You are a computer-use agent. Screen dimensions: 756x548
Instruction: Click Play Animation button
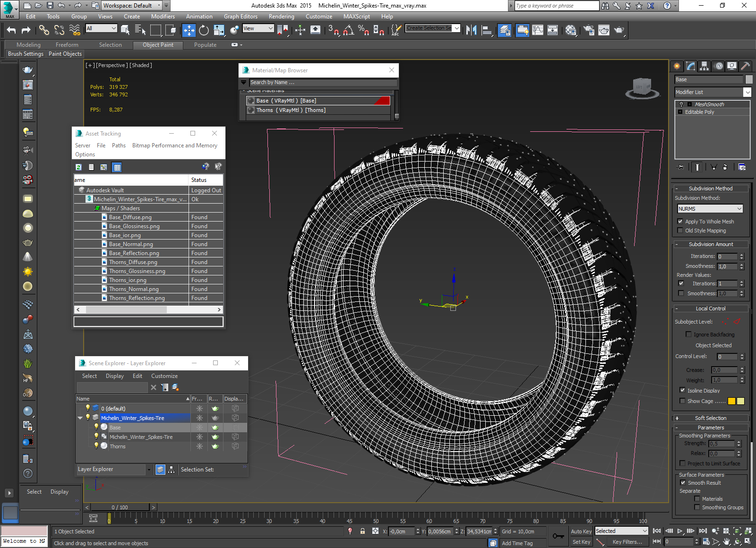pos(680,531)
